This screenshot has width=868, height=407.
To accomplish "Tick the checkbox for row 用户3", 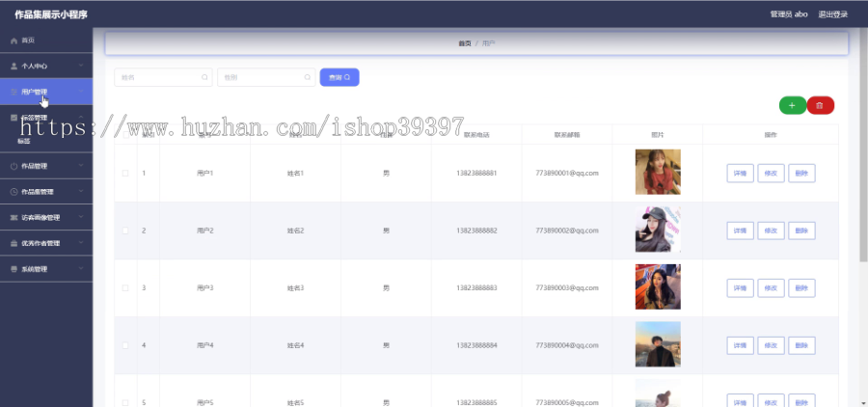I will [x=125, y=288].
